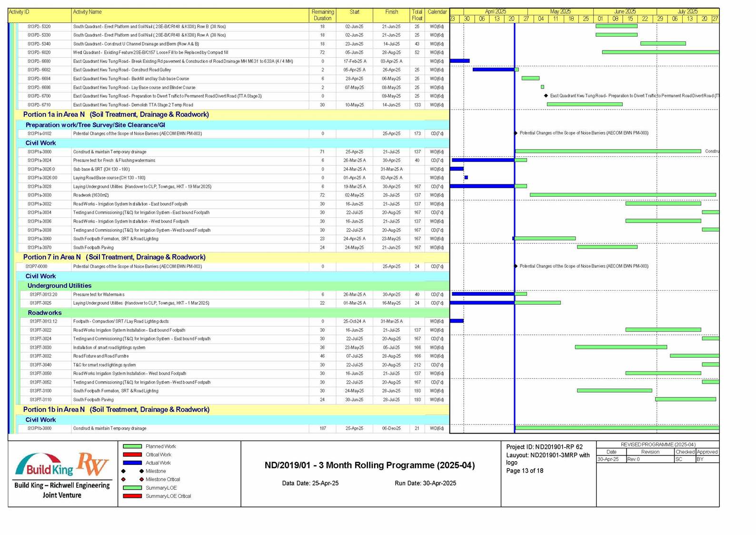Click the total float value 133
The image size is (756, 535).
point(417,105)
